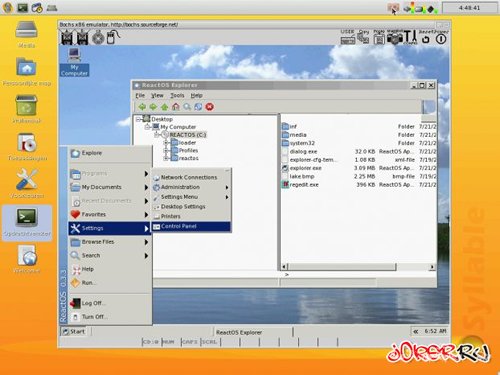Open the My Computer desktop icon
Image resolution: width=500 pixels, height=375 pixels.
click(74, 62)
